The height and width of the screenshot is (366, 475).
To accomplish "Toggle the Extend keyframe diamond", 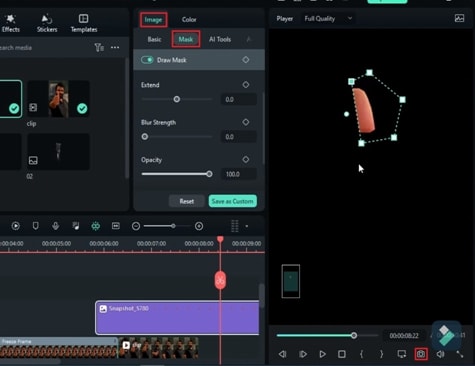I will tap(246, 85).
